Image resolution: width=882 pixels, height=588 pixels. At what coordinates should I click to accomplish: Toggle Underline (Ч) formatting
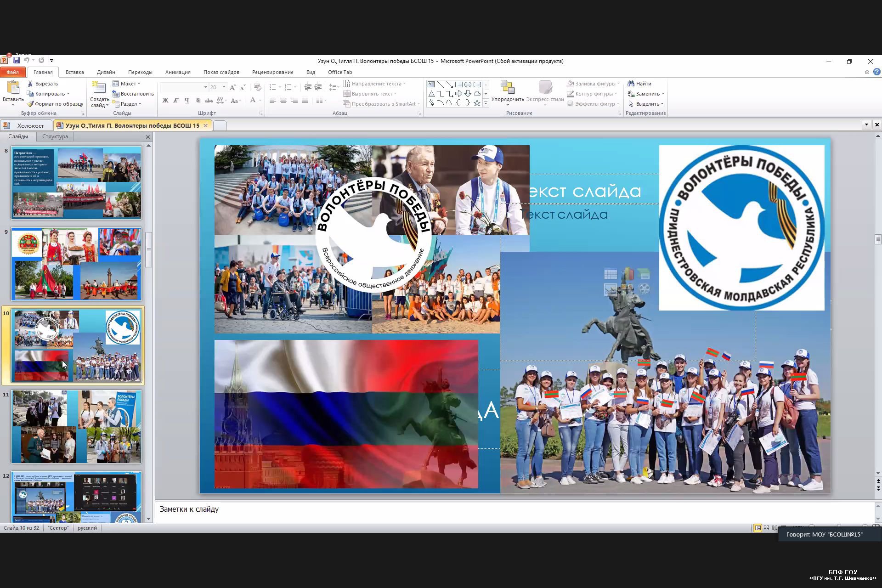[187, 100]
